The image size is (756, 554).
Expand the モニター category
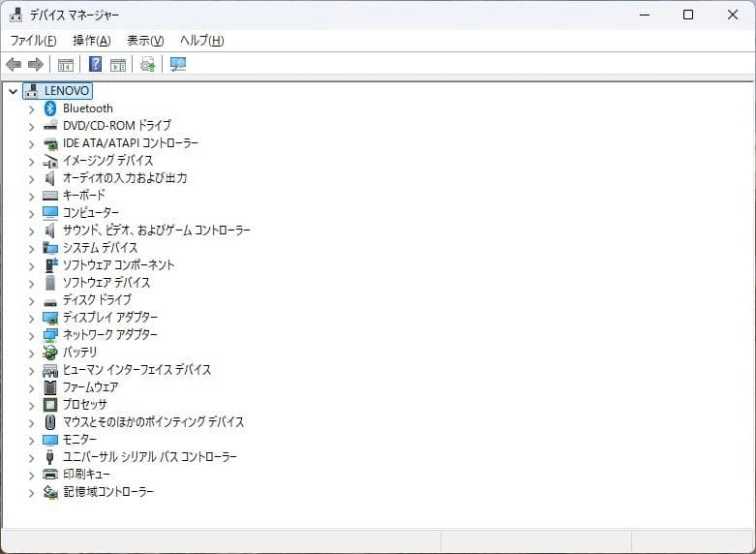click(x=31, y=440)
